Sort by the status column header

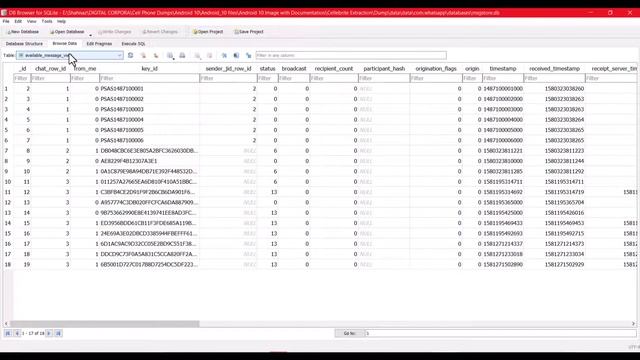[x=267, y=69]
